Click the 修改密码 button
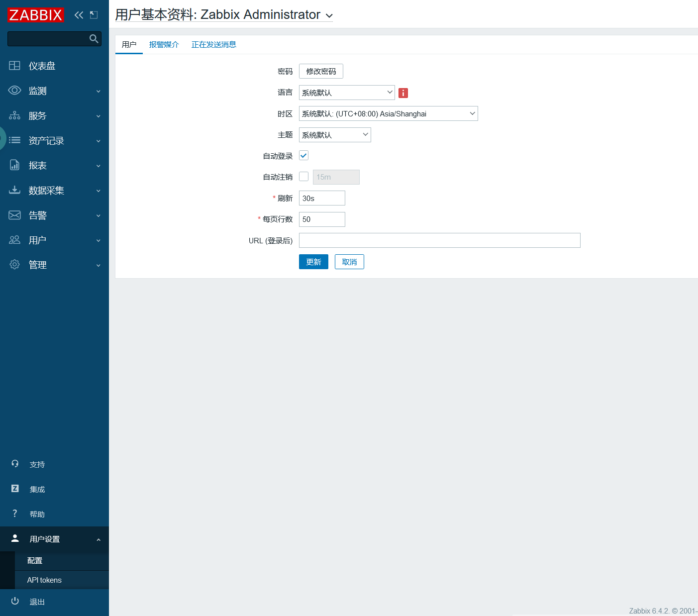This screenshot has width=698, height=616. coord(321,71)
